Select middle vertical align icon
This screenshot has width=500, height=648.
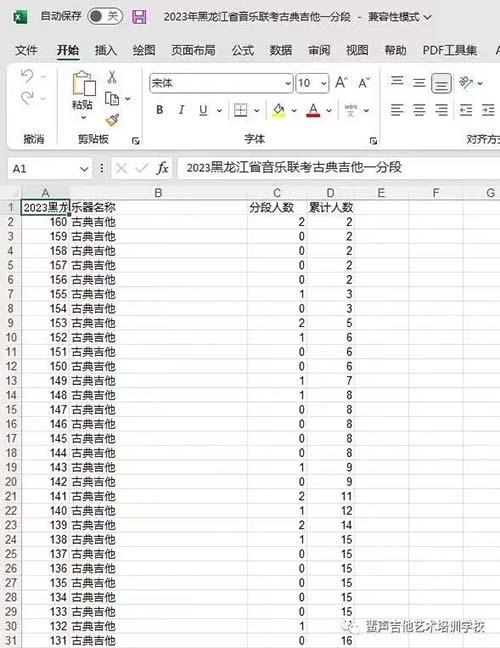click(x=419, y=83)
